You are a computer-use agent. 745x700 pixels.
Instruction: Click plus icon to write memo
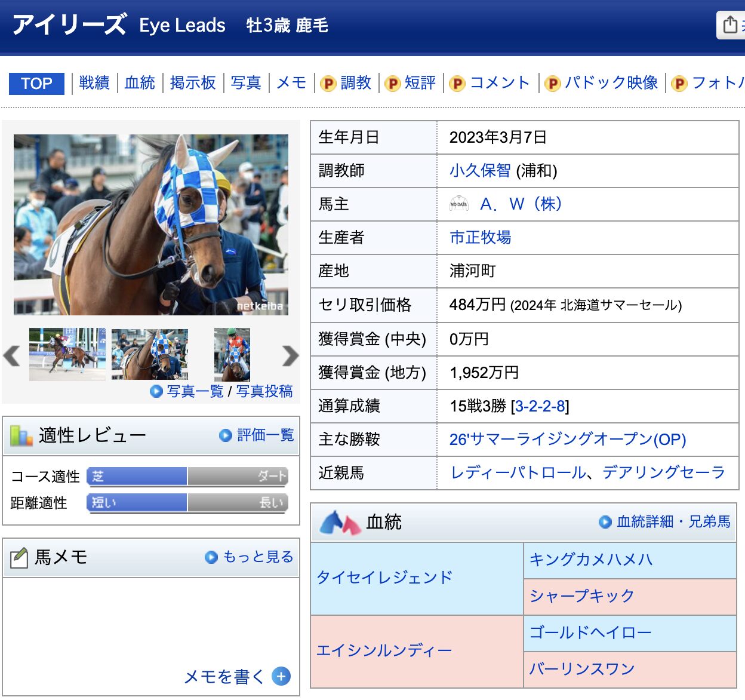[x=281, y=676]
